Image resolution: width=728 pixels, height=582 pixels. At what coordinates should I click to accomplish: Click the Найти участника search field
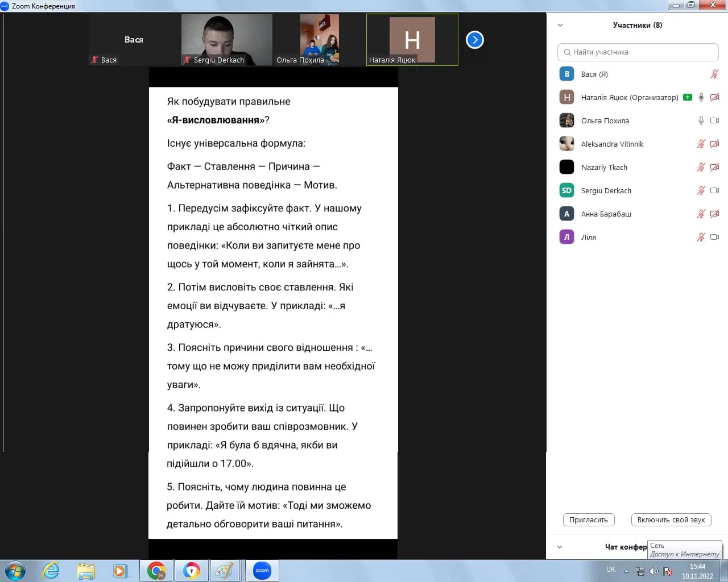click(638, 52)
